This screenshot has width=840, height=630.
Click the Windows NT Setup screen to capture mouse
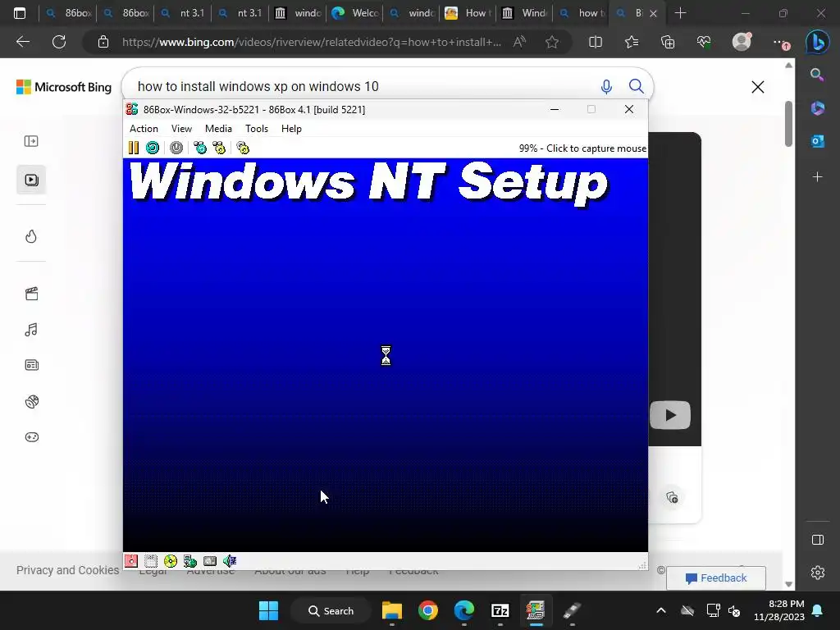coord(386,354)
